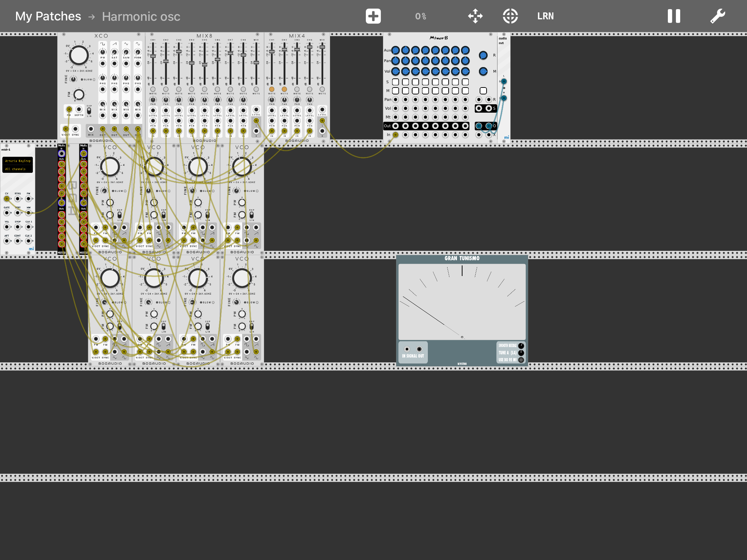
Task: Grab the MIX8 master MIX fader handle
Action: click(x=256, y=63)
